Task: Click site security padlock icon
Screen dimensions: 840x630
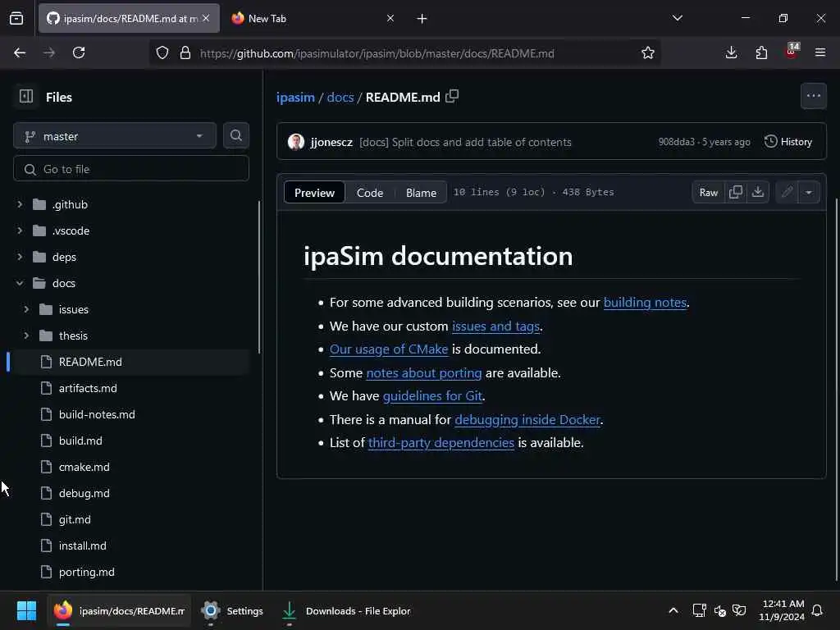Action: (185, 52)
